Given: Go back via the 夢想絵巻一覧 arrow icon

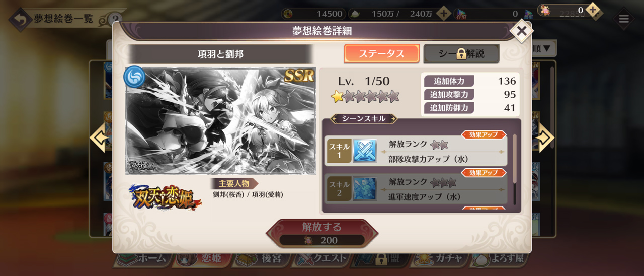Looking at the screenshot, I should coord(20,19).
